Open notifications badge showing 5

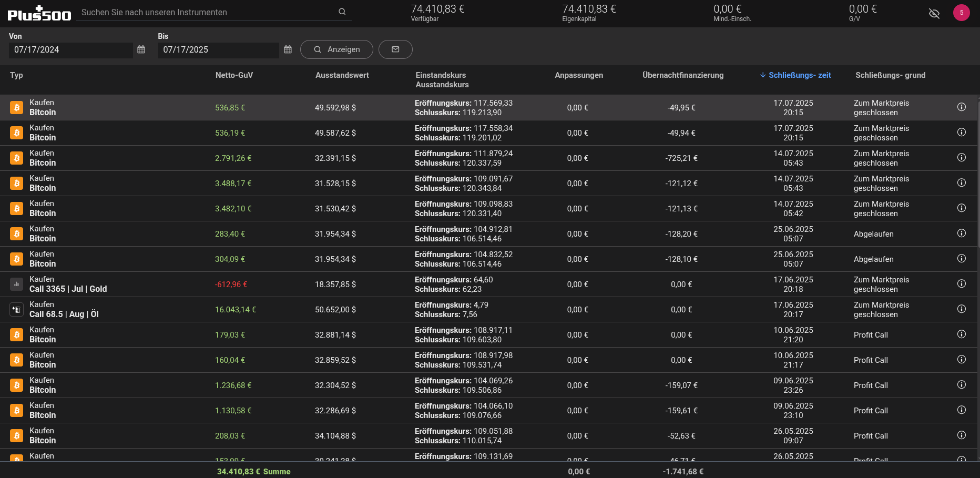click(961, 13)
